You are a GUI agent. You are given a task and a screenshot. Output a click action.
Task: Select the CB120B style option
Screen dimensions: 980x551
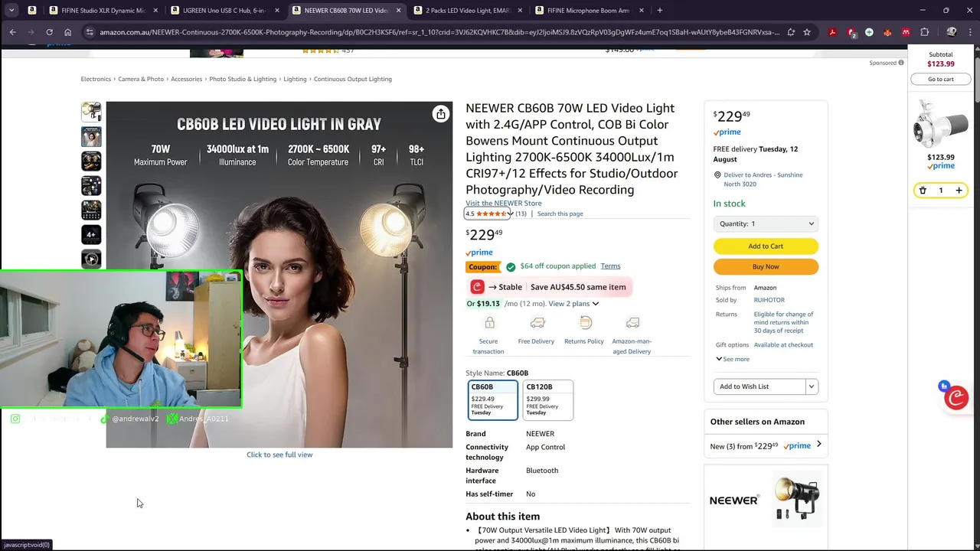pyautogui.click(x=547, y=399)
